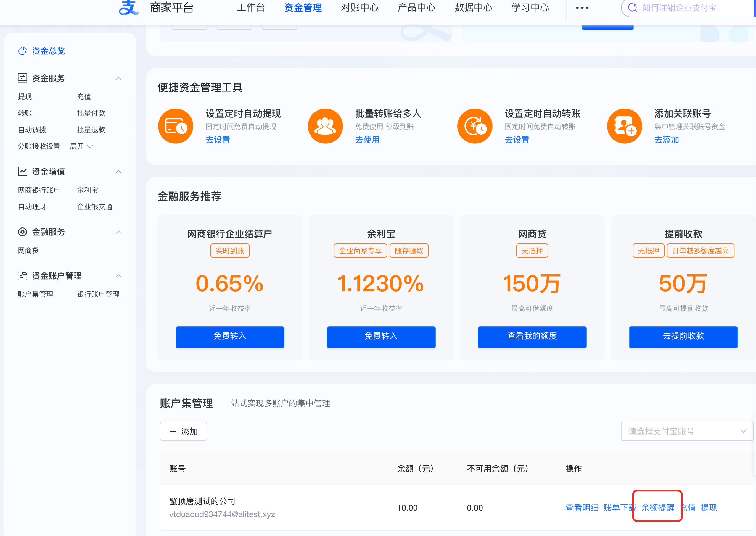The image size is (756, 536).
Task: Click the + 添加 button
Action: pos(183,431)
